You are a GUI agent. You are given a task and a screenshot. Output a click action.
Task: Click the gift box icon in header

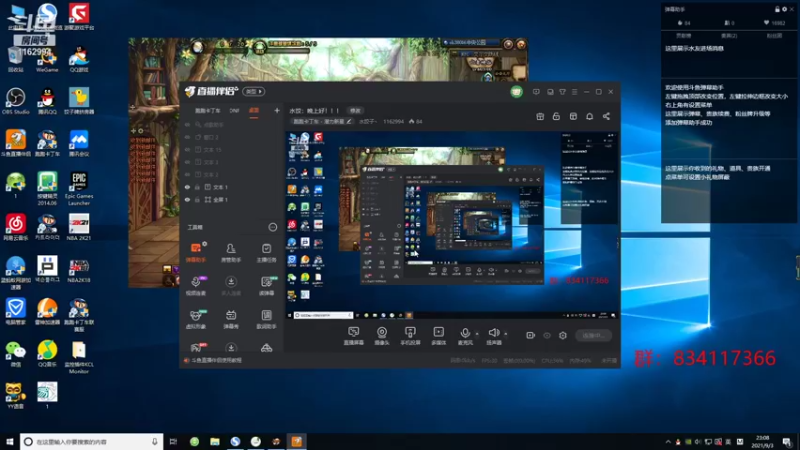540,116
